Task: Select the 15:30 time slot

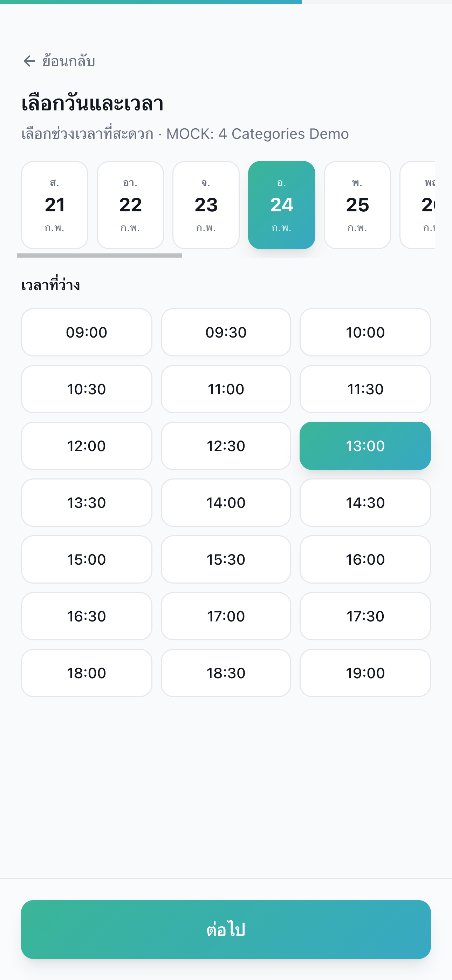Action: pos(226,559)
